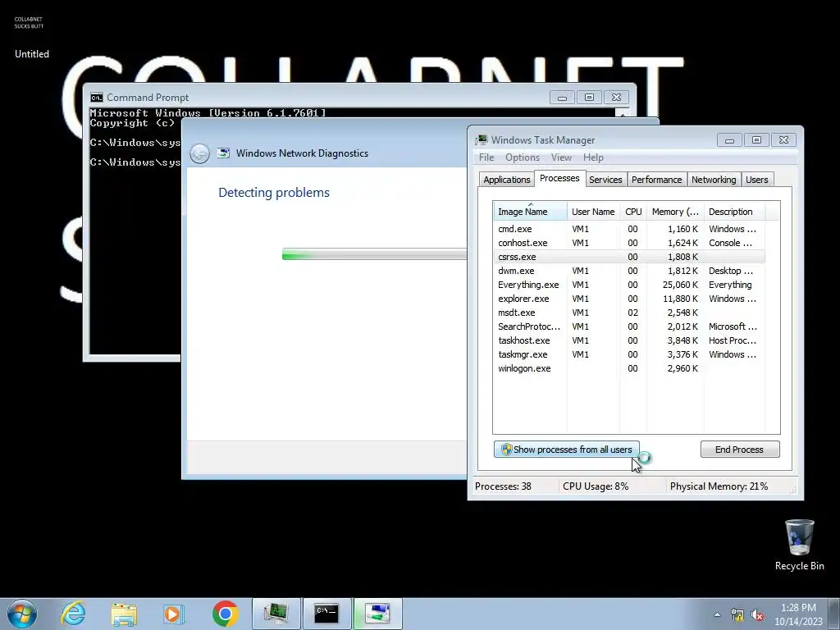Close the Command Prompt window
840x630 pixels.
pos(616,98)
